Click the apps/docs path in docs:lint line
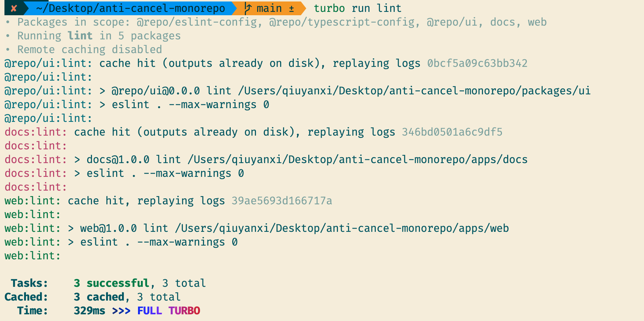The image size is (644, 321). [358, 160]
